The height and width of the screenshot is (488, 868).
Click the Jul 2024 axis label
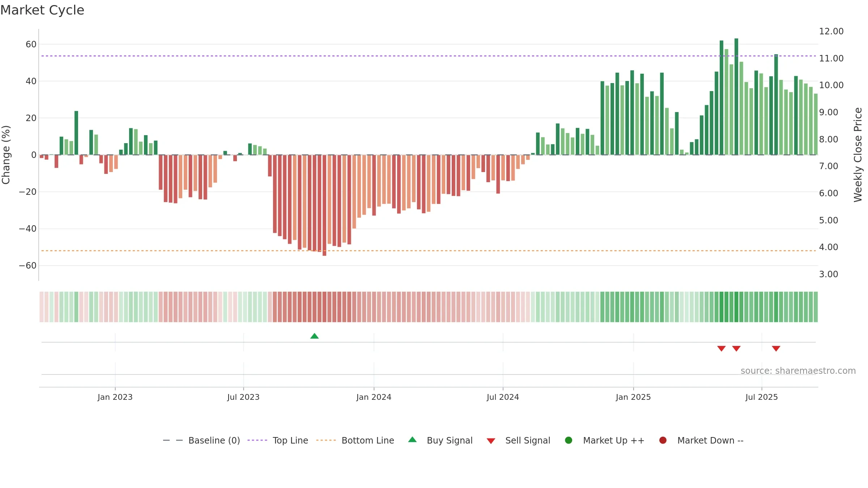[503, 397]
